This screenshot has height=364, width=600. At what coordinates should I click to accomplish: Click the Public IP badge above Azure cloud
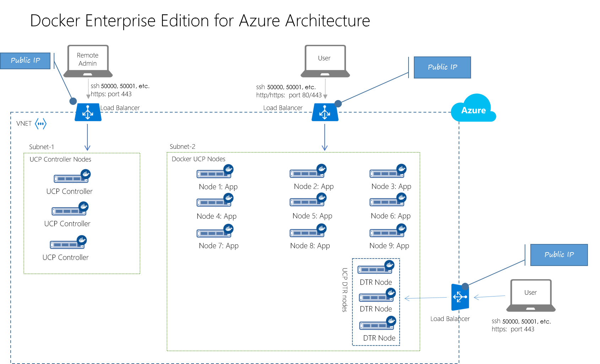[x=442, y=67]
